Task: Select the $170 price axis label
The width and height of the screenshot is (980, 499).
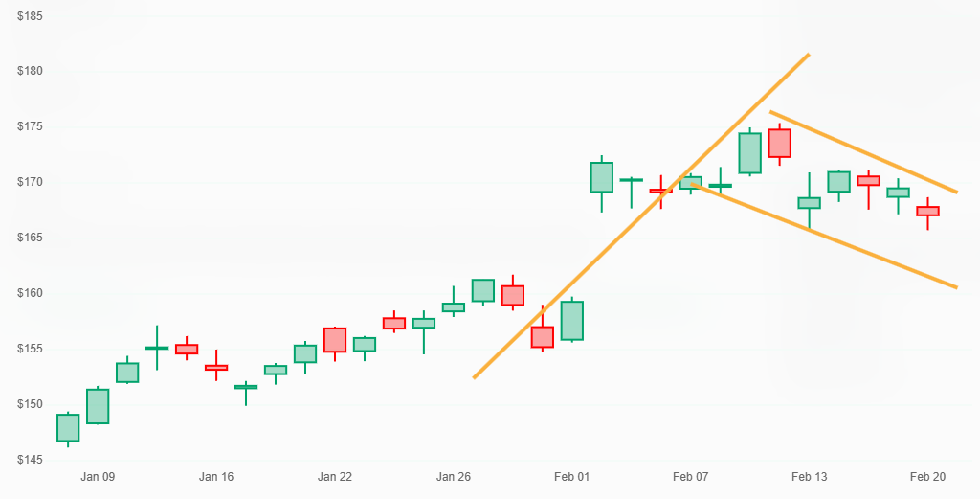Action: click(32, 182)
